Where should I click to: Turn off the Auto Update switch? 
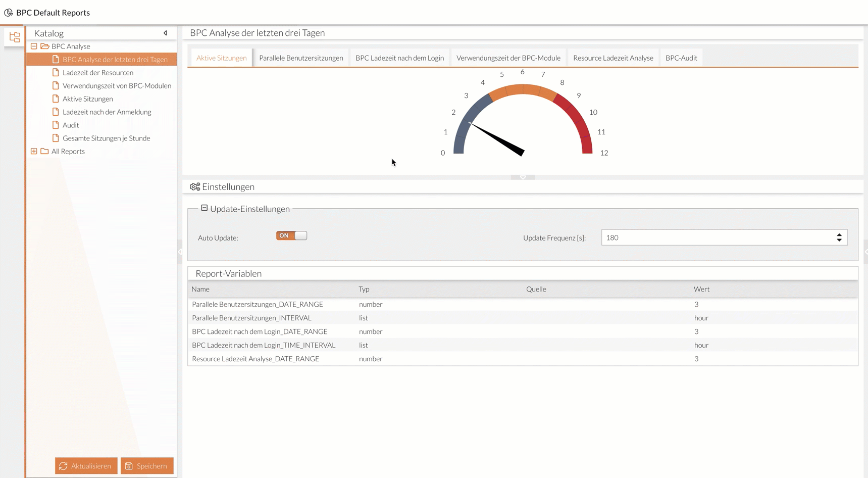point(291,236)
